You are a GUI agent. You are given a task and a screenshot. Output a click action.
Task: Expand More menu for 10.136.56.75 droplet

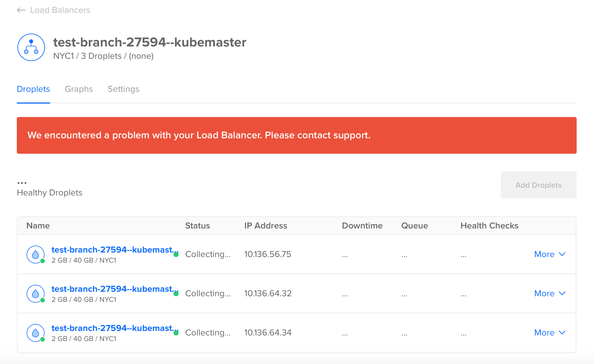pyautogui.click(x=550, y=254)
